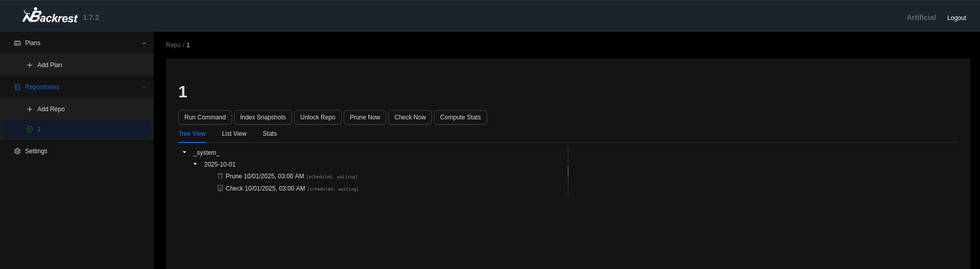The width and height of the screenshot is (980, 269).
Task: Collapse the Repositories section chevron
Action: click(x=144, y=87)
